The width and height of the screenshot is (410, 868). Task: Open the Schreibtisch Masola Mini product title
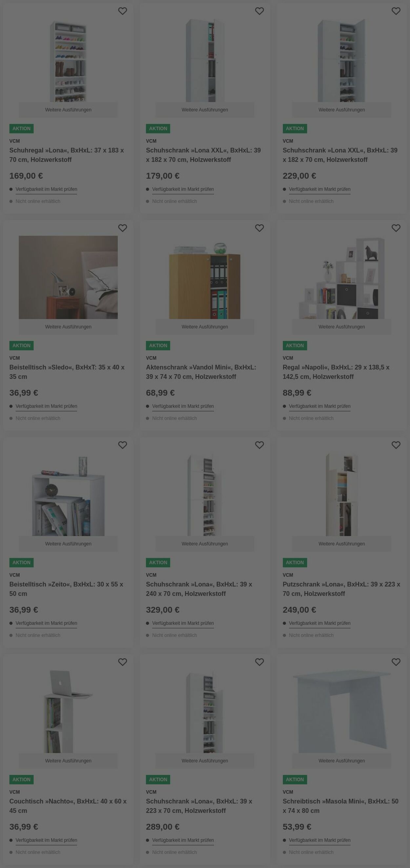pyautogui.click(x=340, y=806)
